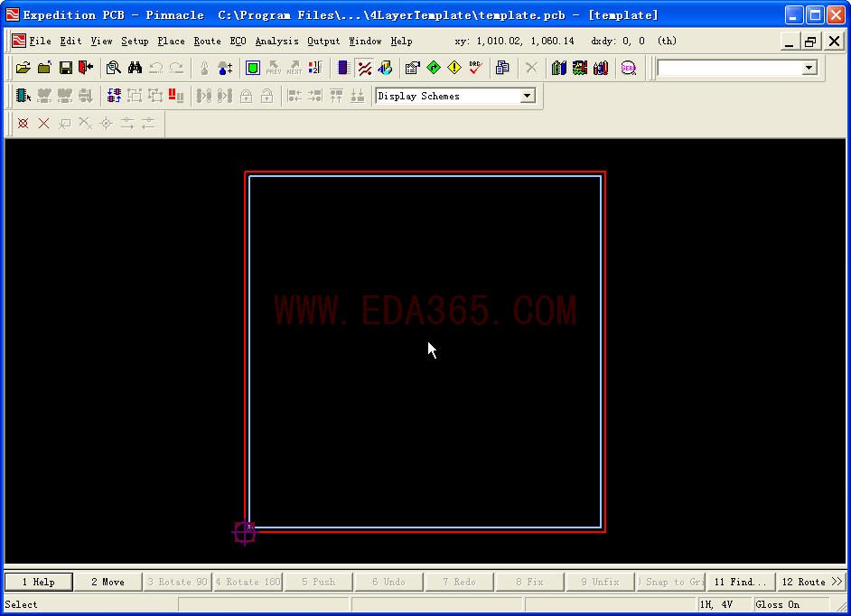Click the 2 Move function key button
The height and width of the screenshot is (616, 851).
click(108, 582)
